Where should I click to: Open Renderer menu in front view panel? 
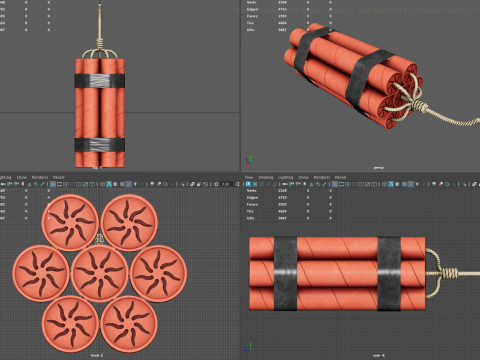point(40,177)
